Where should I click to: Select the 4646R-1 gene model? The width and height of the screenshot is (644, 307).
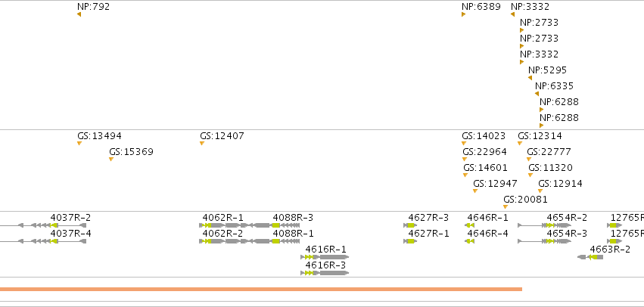click(469, 225)
